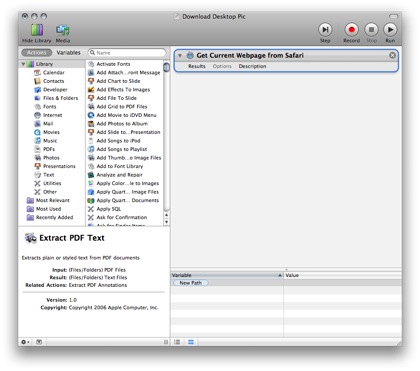Open the Most Relevant smart group
This screenshot has width=420, height=371.
[x=53, y=200]
